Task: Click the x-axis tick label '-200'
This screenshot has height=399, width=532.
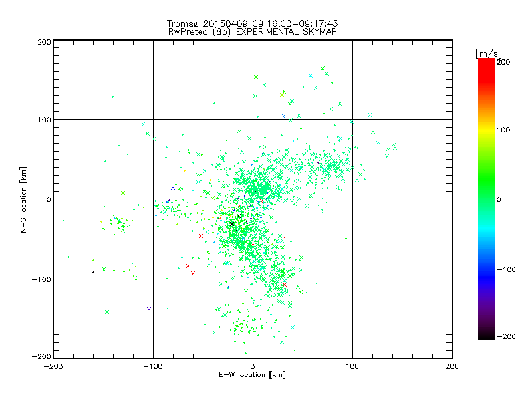Action: tap(53, 366)
